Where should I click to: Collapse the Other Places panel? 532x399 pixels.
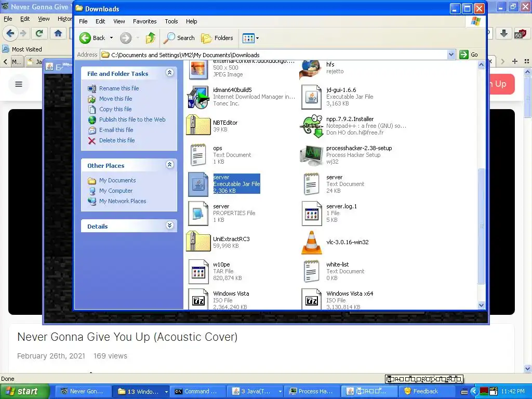click(x=170, y=165)
